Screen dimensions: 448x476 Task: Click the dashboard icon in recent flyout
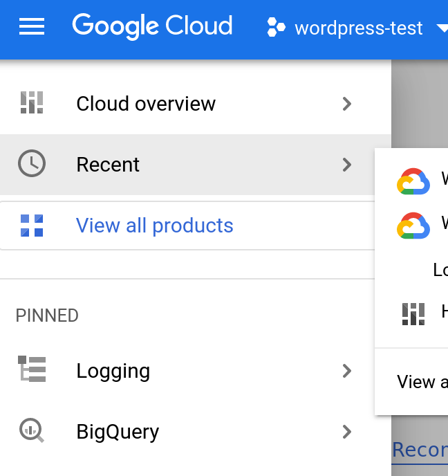(413, 313)
